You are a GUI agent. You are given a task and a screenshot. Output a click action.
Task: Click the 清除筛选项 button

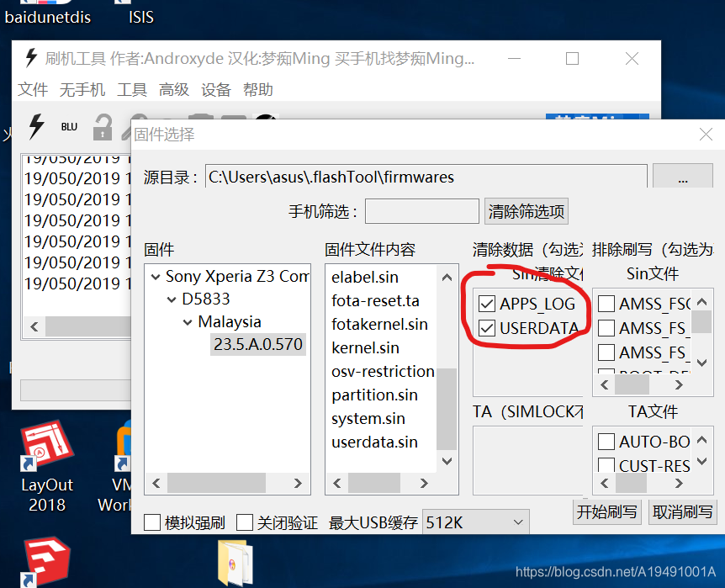click(x=527, y=211)
